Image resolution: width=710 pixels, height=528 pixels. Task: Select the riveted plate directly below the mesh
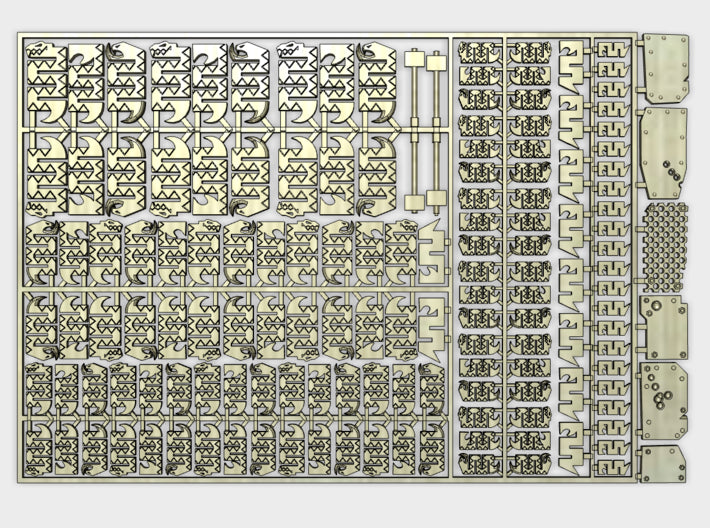click(x=663, y=324)
